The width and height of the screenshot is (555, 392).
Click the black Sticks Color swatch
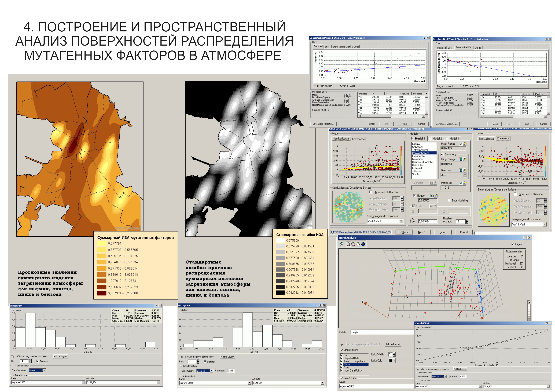click(391, 361)
